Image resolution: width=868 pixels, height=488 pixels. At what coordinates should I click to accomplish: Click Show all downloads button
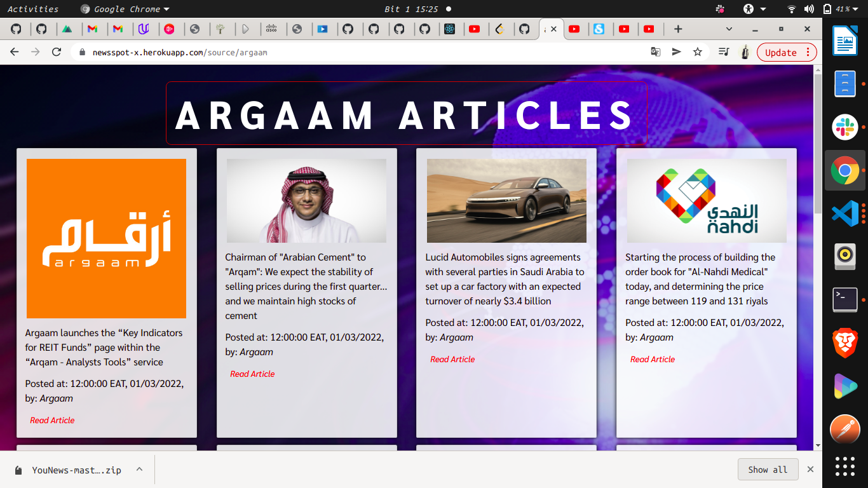point(768,470)
